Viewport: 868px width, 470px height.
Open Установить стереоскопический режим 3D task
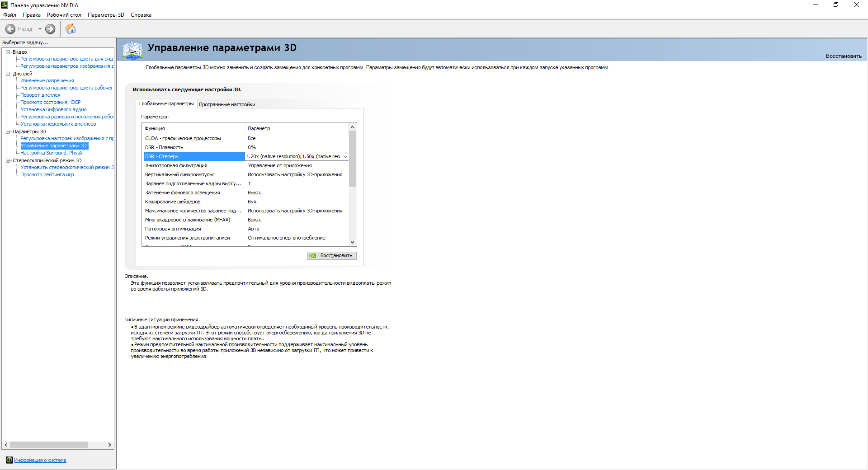click(67, 167)
